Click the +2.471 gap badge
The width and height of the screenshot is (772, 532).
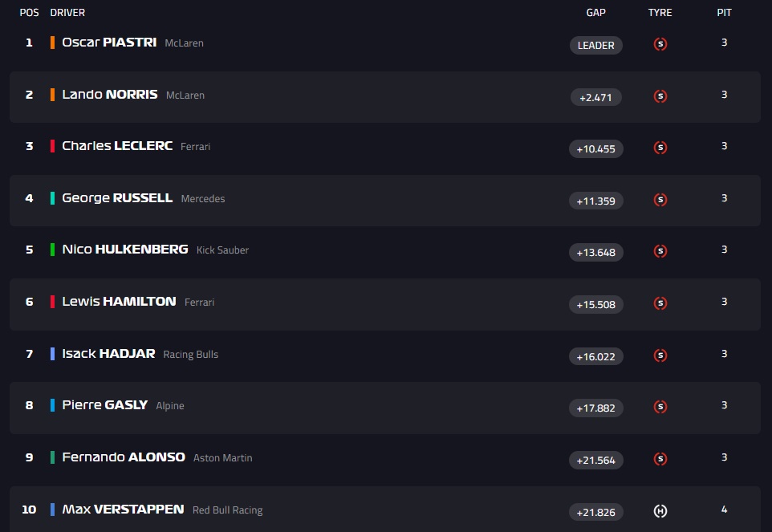coord(595,97)
